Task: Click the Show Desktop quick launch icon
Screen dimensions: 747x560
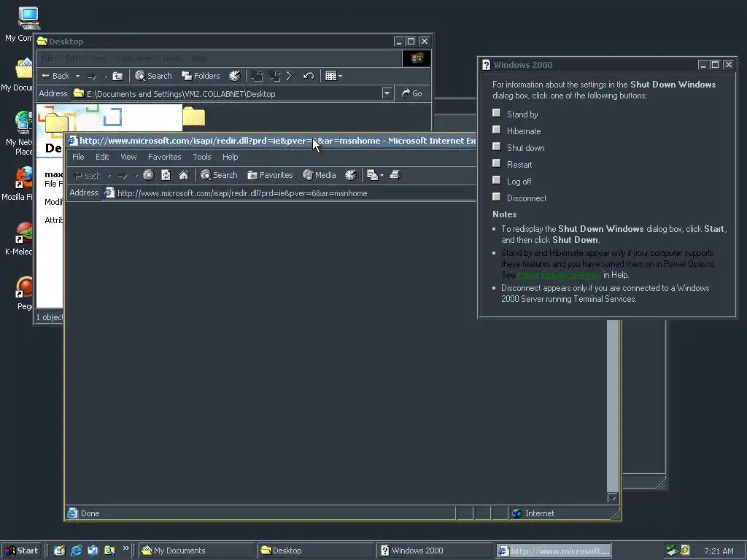Action: [59, 551]
